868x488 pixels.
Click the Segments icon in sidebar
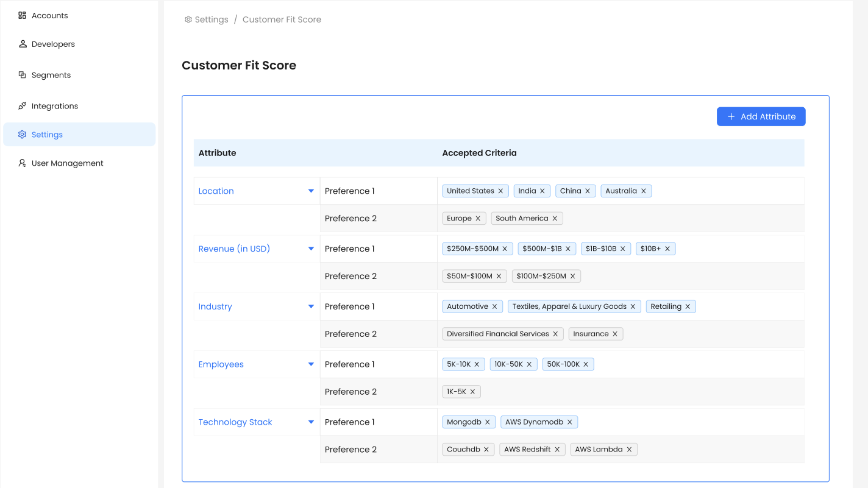pos(23,75)
